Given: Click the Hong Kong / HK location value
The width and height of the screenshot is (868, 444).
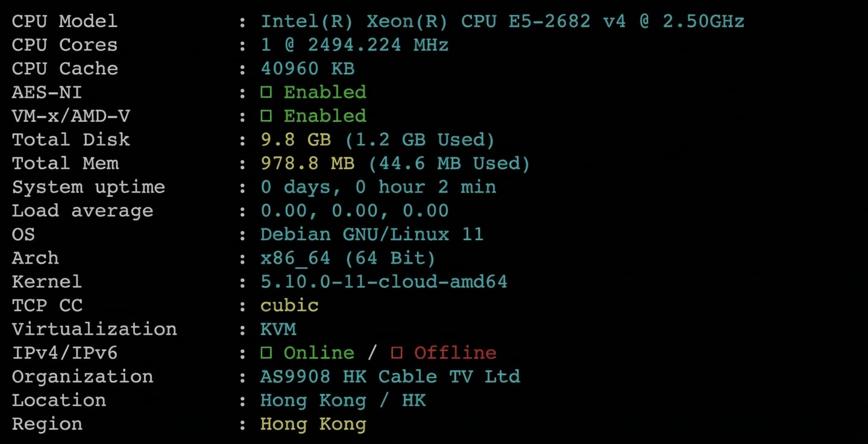Looking at the screenshot, I should (342, 401).
